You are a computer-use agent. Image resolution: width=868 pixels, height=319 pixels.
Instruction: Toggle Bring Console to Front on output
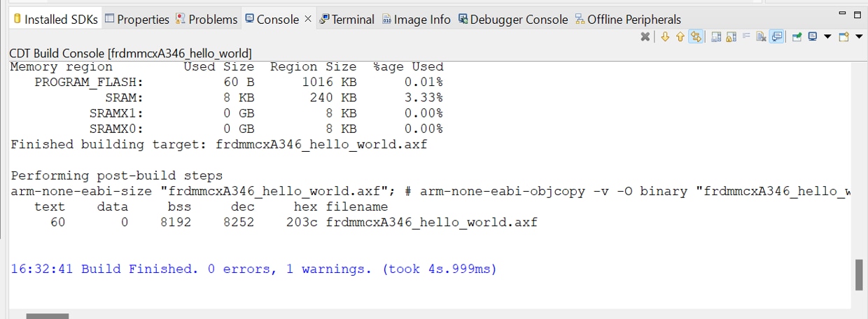coord(777,37)
